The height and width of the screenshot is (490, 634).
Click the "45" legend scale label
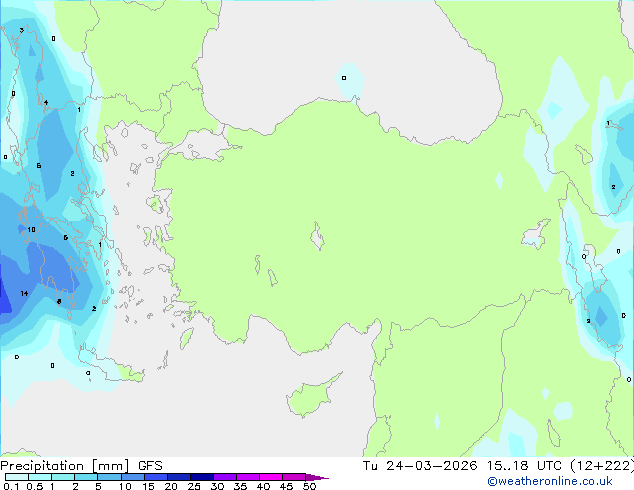(286, 486)
